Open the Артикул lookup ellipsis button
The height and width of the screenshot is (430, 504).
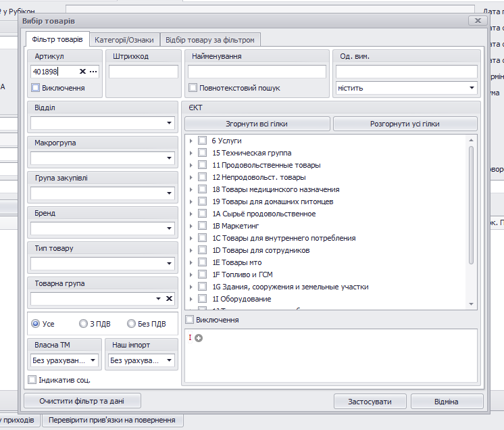point(93,72)
